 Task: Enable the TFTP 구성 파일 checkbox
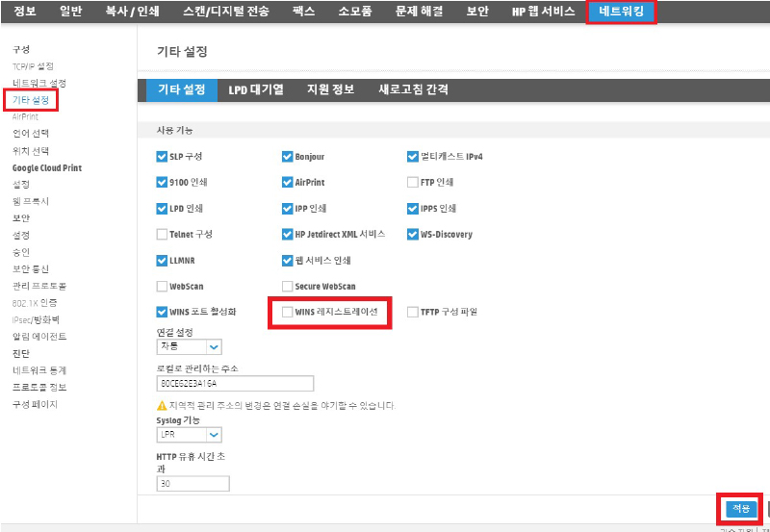coord(413,312)
